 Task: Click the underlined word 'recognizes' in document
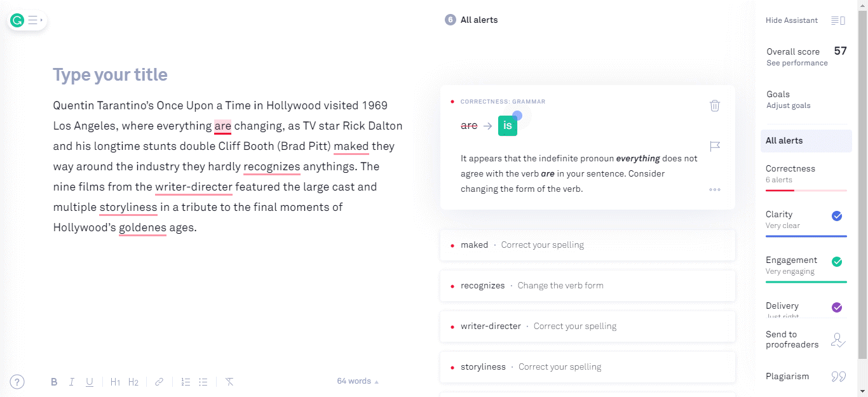tap(272, 166)
